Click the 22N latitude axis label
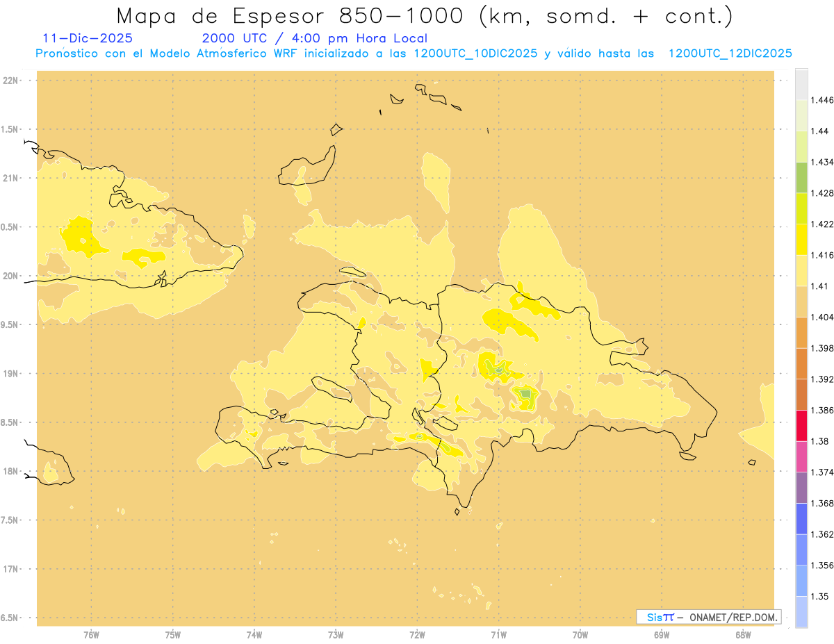Viewport: 834px width, 644px height. coord(10,81)
